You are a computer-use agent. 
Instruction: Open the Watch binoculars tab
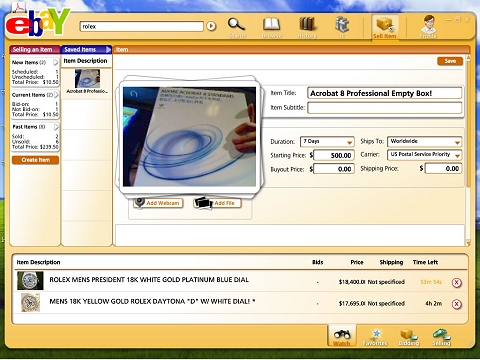tap(342, 336)
